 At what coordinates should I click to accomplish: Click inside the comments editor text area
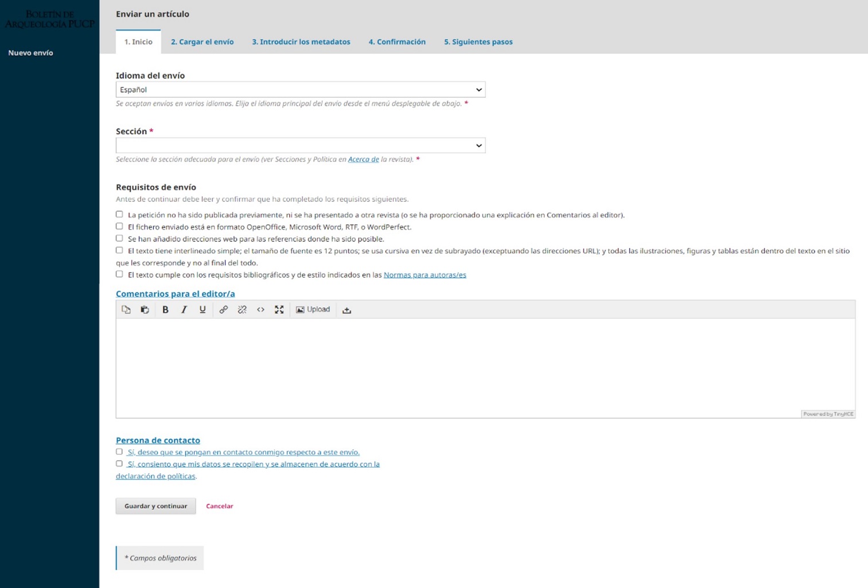[x=485, y=367]
